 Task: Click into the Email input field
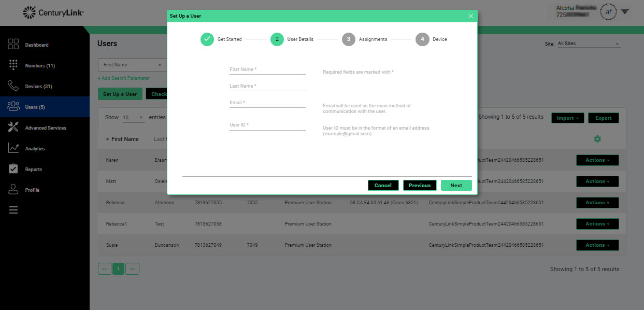click(x=267, y=103)
